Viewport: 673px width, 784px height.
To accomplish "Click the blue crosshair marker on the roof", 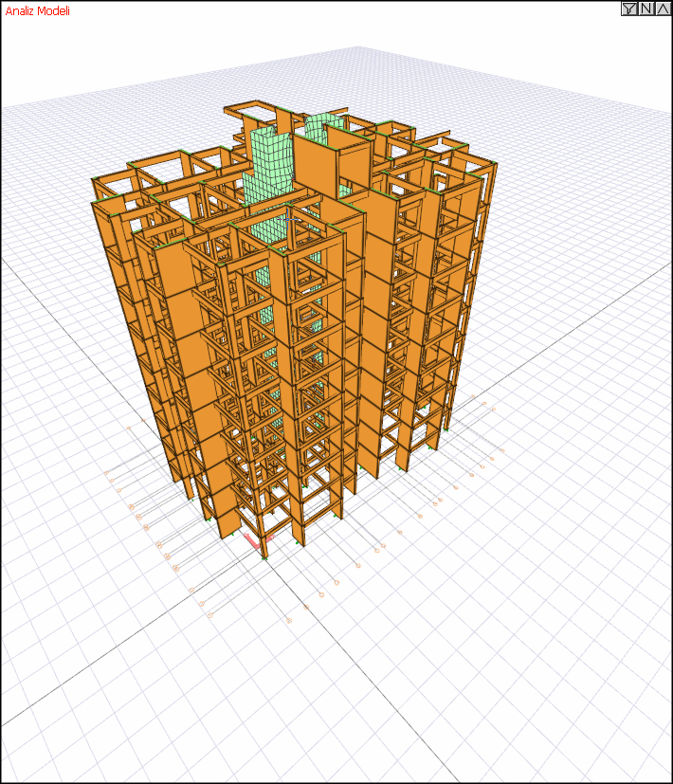I will tap(287, 218).
